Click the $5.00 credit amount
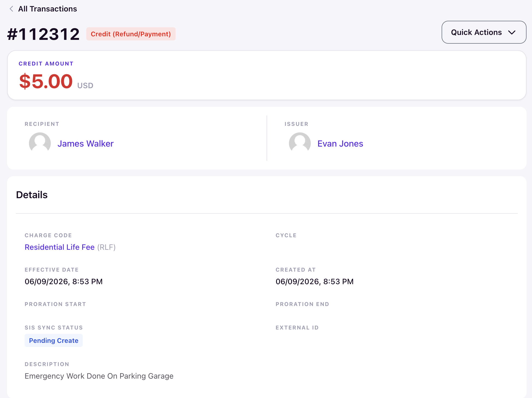 (x=46, y=81)
